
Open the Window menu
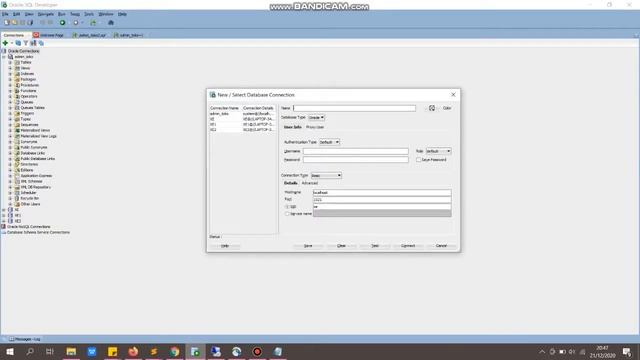coord(106,14)
